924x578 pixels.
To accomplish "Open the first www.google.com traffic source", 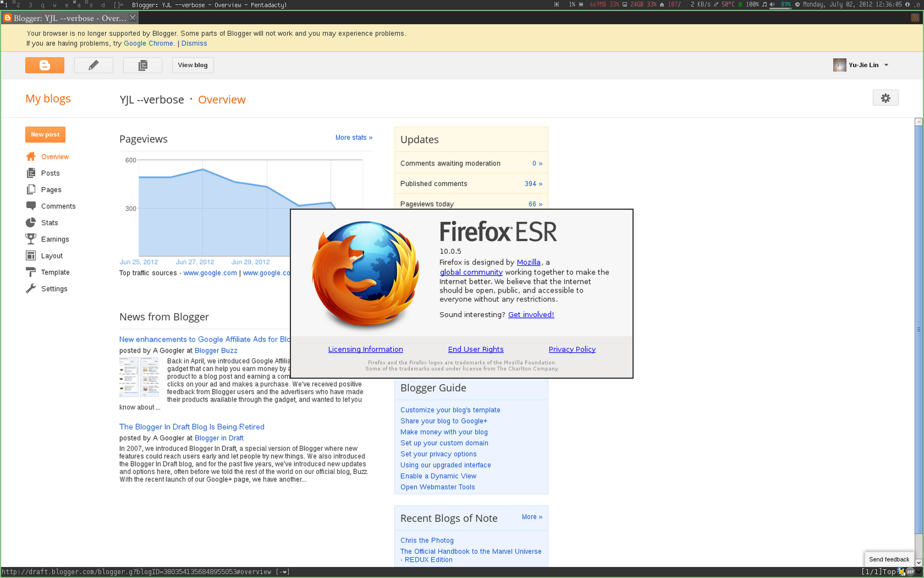I will point(210,273).
